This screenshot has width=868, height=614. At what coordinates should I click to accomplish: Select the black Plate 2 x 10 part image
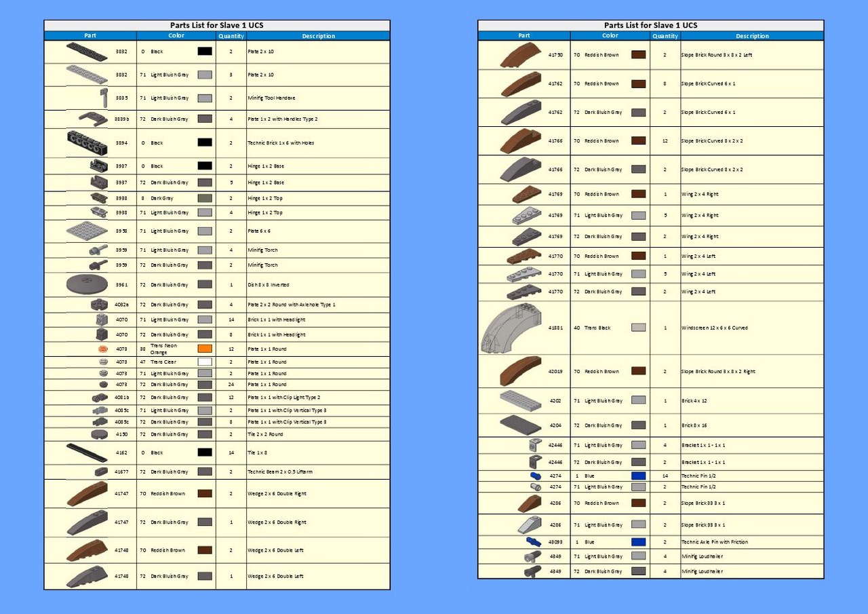[87, 50]
